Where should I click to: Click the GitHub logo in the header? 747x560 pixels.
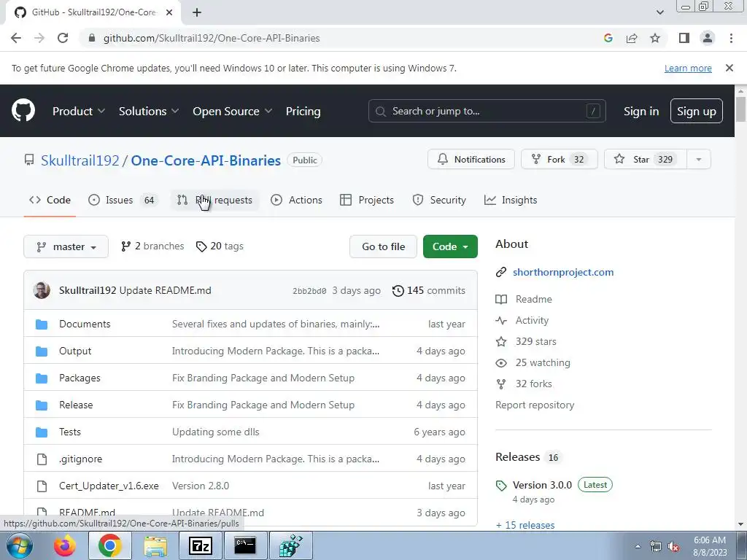[23, 111]
